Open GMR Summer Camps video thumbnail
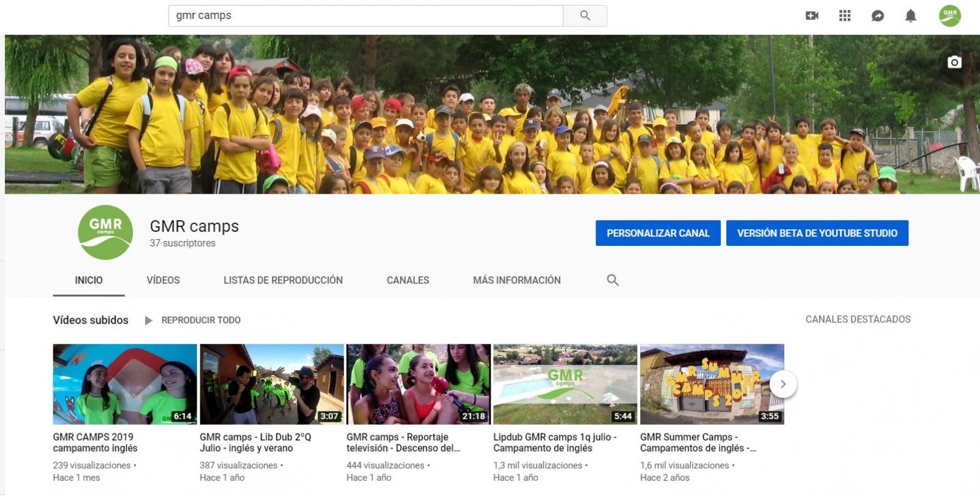The image size is (980, 496). pyautogui.click(x=712, y=384)
